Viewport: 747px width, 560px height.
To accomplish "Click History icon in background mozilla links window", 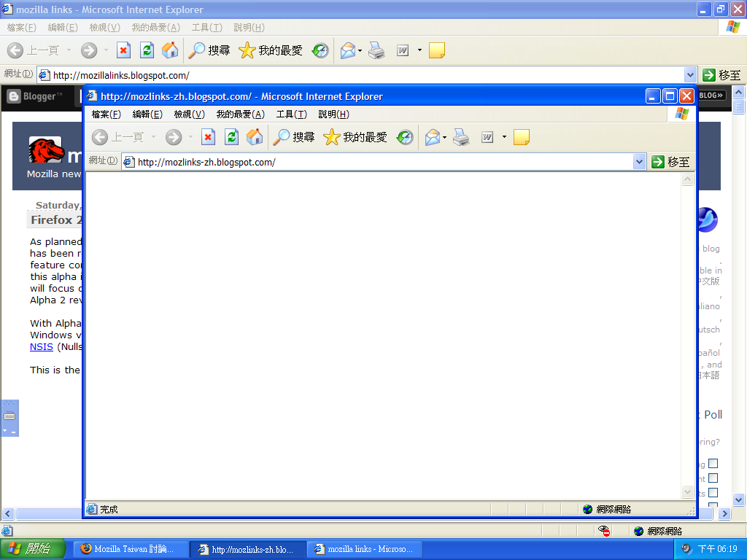I will [x=320, y=50].
